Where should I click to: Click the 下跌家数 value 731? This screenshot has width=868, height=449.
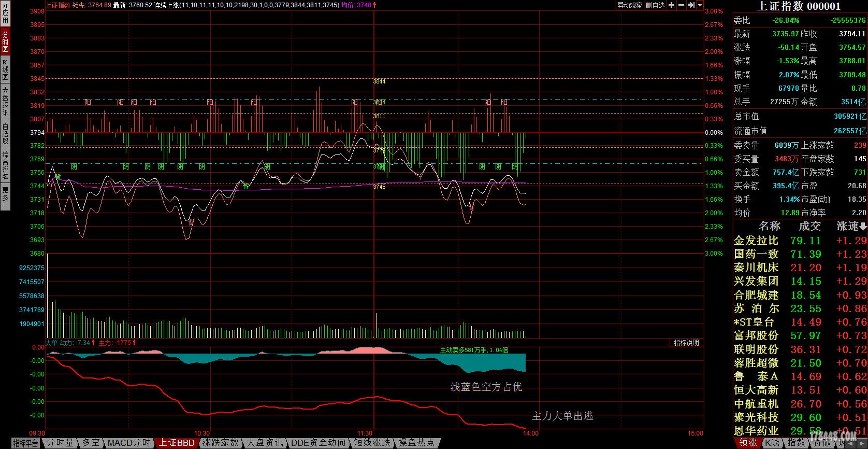click(860, 173)
